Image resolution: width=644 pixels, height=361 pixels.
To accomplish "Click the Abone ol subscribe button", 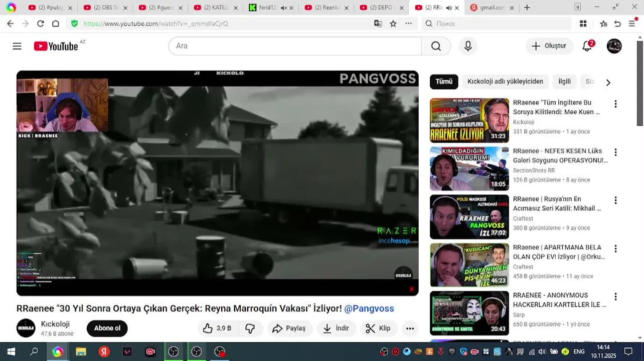I will click(107, 328).
